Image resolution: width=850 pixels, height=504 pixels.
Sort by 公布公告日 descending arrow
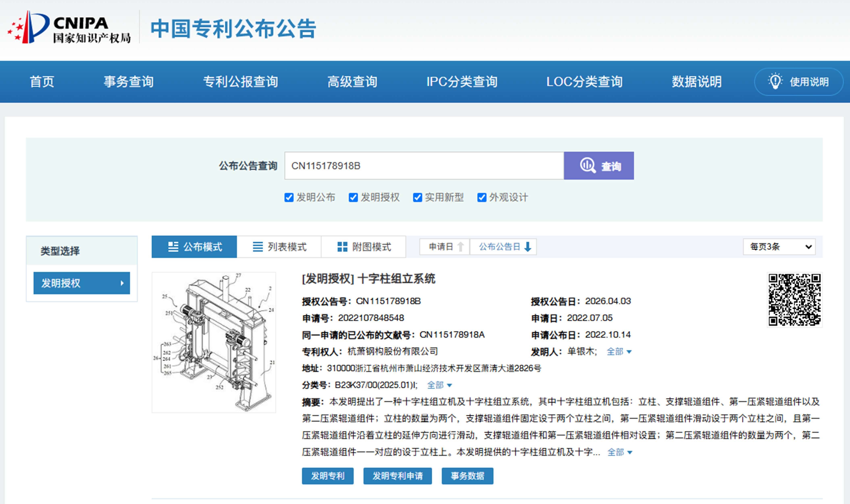(x=528, y=247)
